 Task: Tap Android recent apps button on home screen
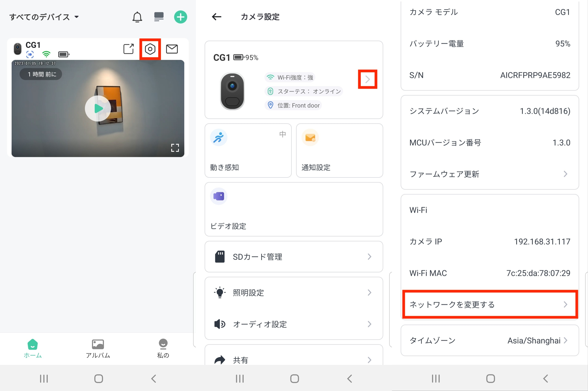pos(44,378)
